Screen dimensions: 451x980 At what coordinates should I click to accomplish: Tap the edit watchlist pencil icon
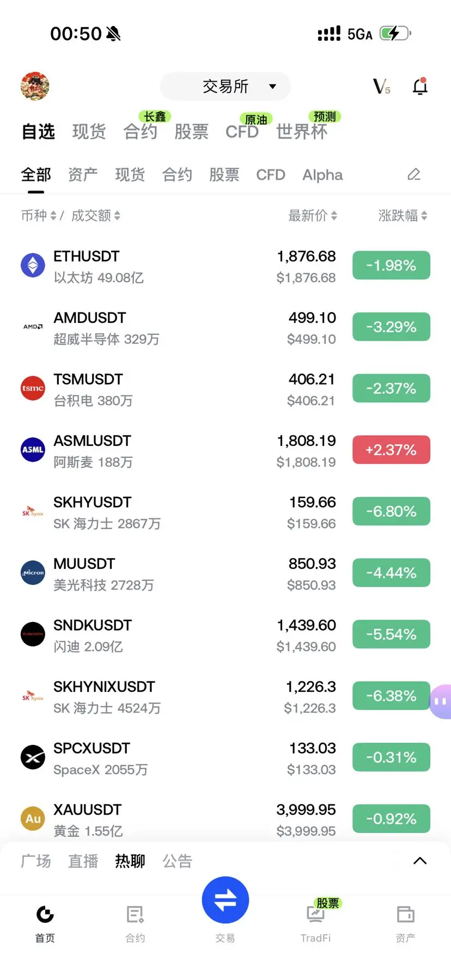(x=414, y=174)
